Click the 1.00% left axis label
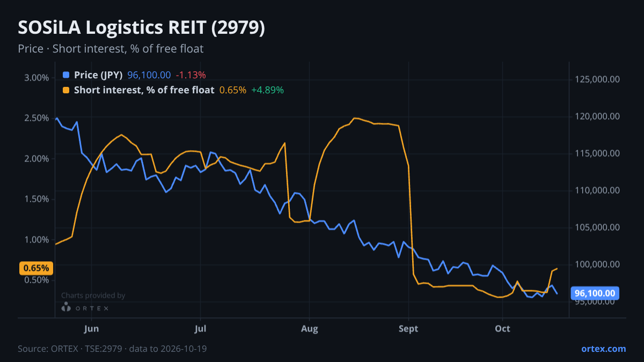The image size is (644, 362). tap(36, 240)
